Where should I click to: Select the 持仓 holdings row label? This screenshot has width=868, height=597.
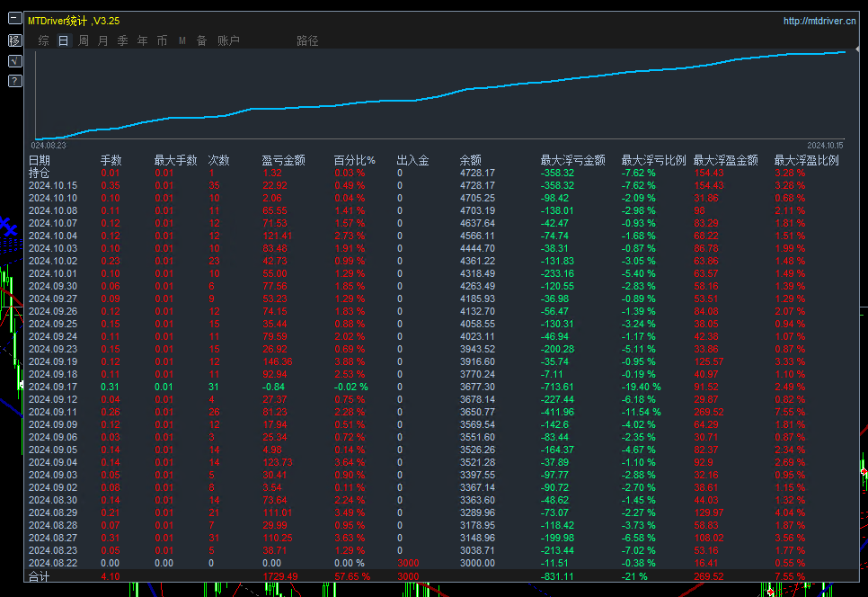pos(39,174)
